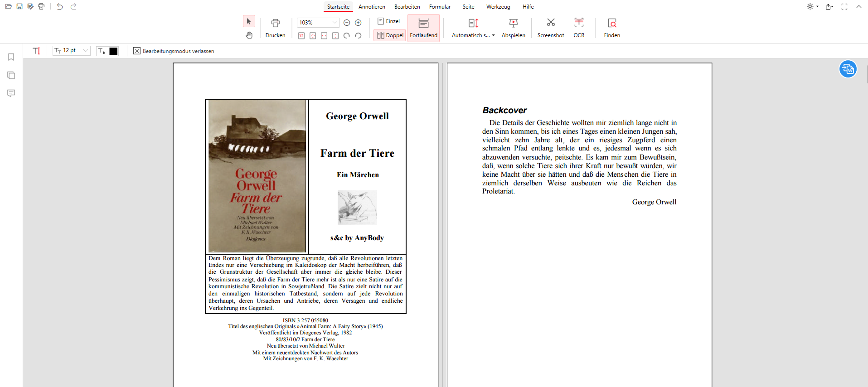Enter fullscreen mode via the corner-brackets icon
Viewport: 868px width, 387px height.
[844, 7]
